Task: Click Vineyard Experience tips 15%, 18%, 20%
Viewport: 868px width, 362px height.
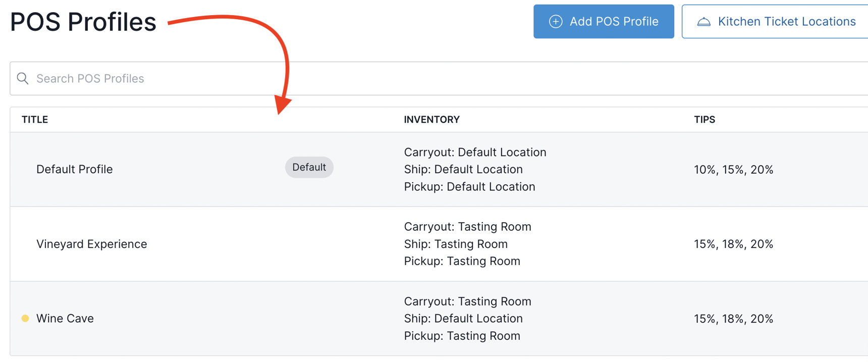Action: [x=733, y=244]
